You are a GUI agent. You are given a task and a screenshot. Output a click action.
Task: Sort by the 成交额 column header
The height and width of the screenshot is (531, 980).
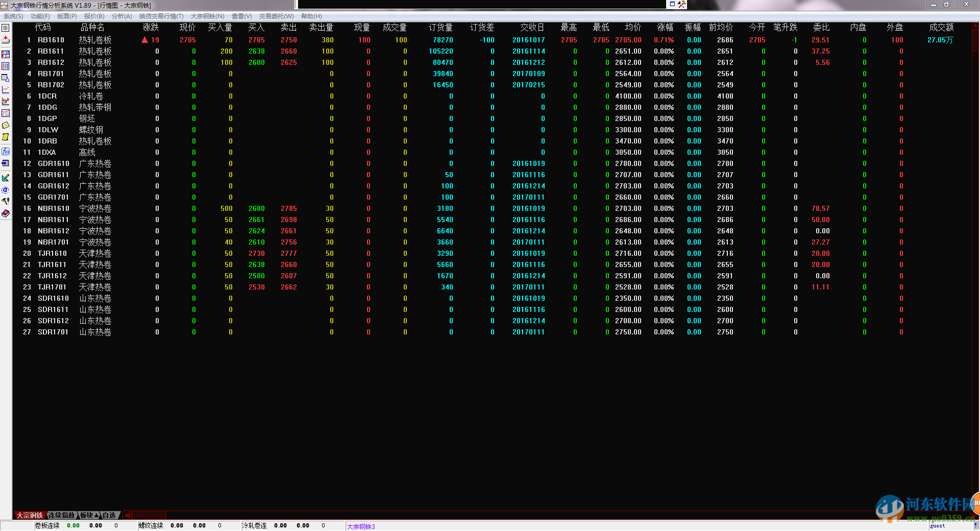[x=941, y=28]
